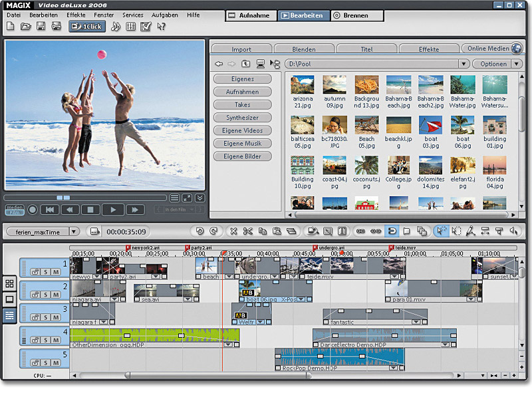The width and height of the screenshot is (532, 399).
Task: Open the Eigene Musik folder shortcut
Action: click(243, 143)
